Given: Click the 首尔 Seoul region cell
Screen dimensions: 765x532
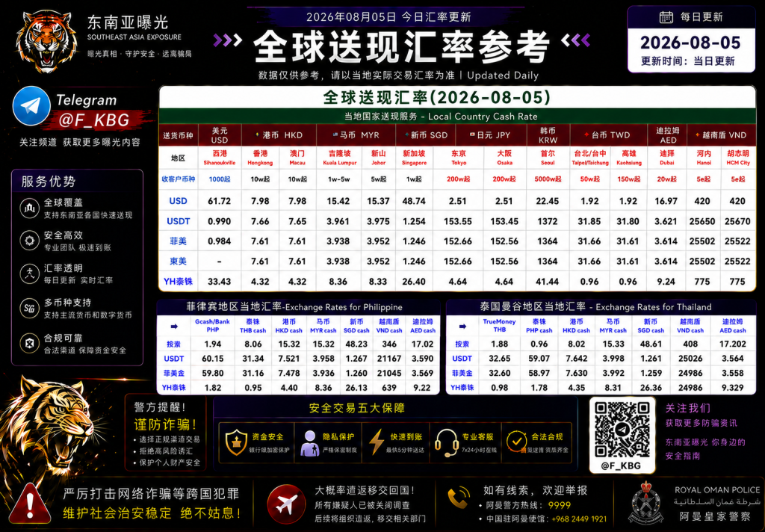Looking at the screenshot, I should click(548, 158).
